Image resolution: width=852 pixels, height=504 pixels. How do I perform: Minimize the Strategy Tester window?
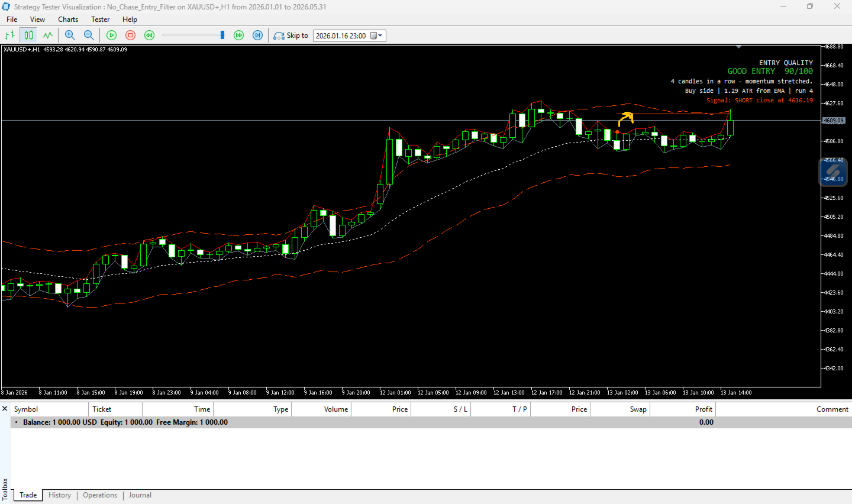(x=783, y=7)
